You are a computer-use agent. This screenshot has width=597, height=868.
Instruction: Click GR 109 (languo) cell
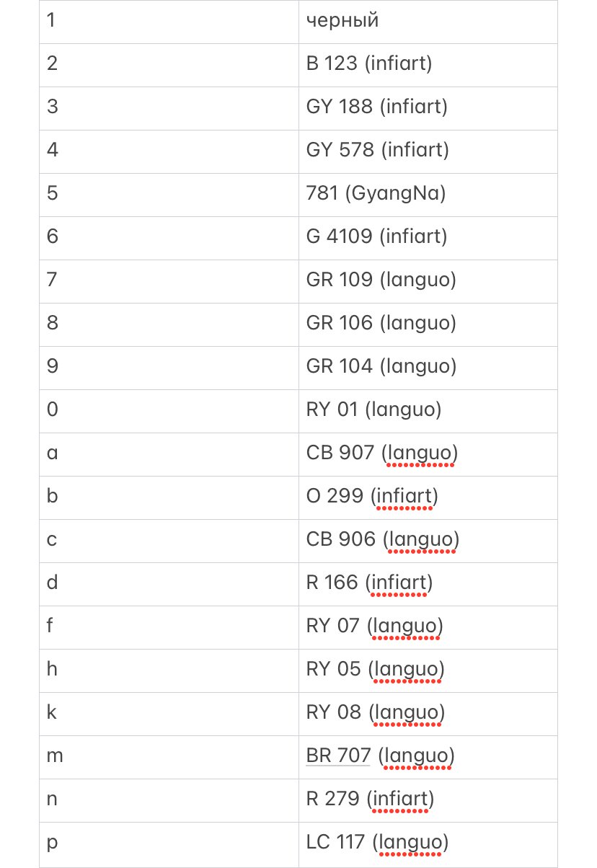(428, 282)
